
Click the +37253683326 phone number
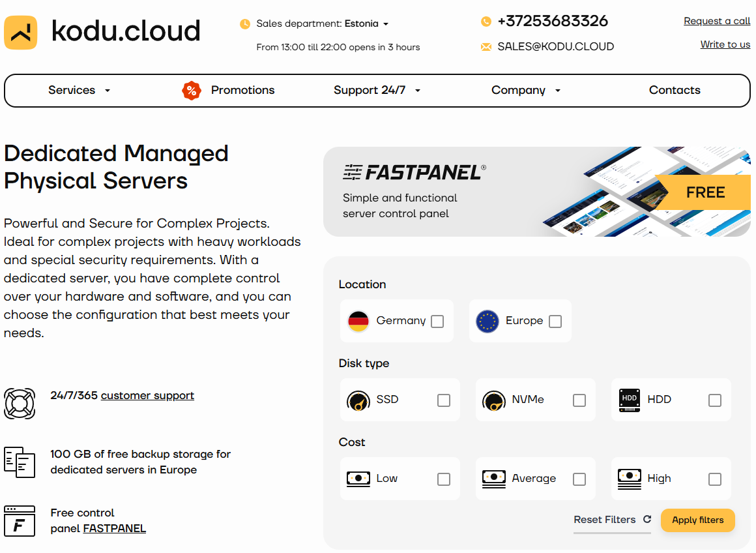(x=553, y=22)
